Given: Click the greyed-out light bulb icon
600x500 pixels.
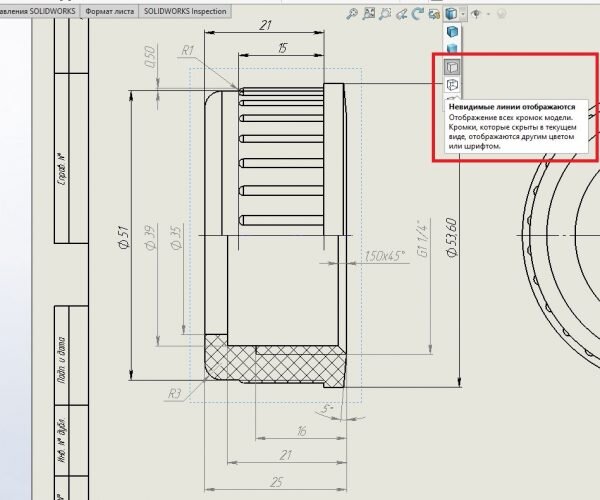Looking at the screenshot, I should coord(502,14).
